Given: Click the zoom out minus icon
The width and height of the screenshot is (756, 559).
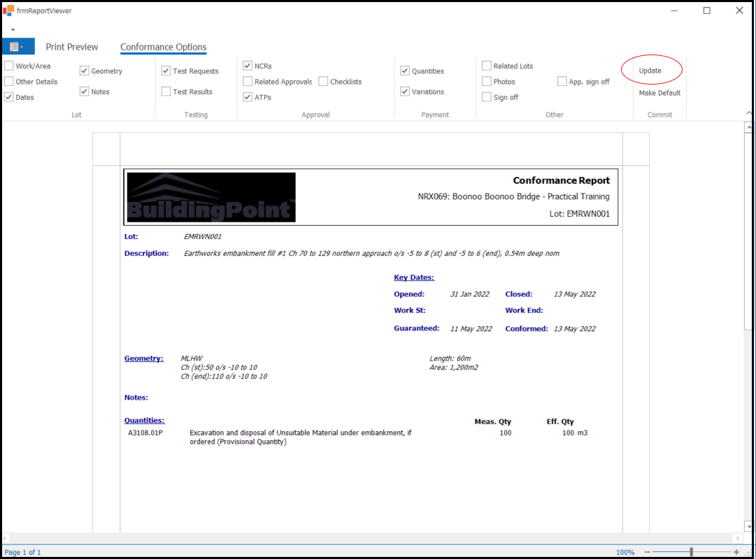Looking at the screenshot, I should [x=647, y=552].
